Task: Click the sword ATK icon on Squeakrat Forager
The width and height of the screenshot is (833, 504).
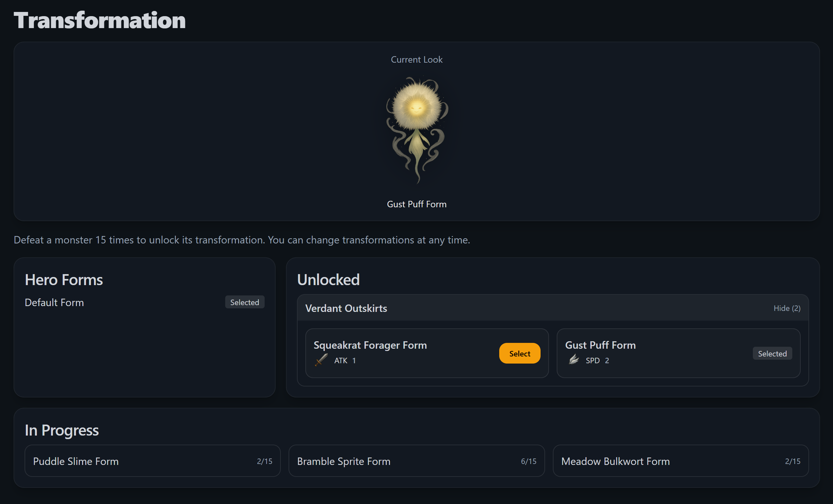Action: 321,360
